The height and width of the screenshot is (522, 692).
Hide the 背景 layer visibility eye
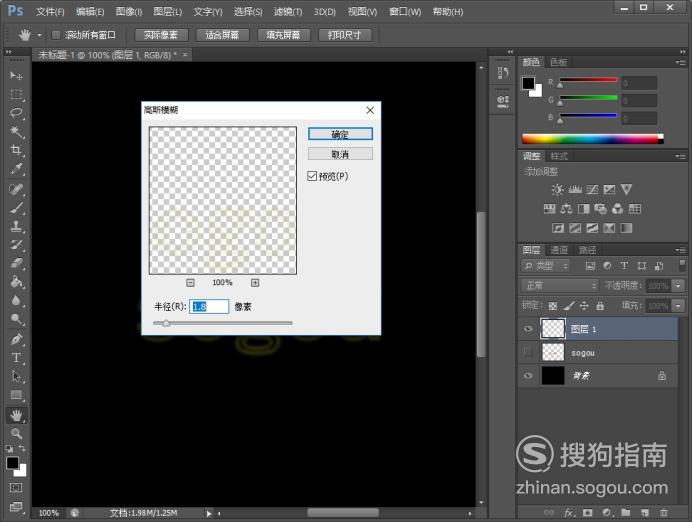528,376
